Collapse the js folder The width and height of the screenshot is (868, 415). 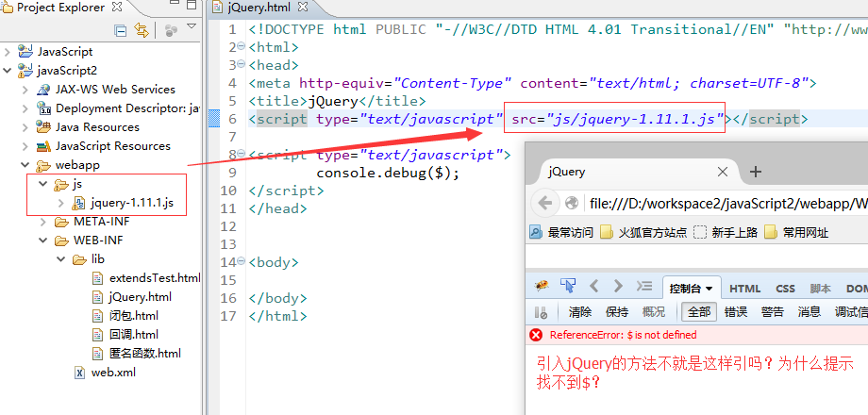point(43,184)
